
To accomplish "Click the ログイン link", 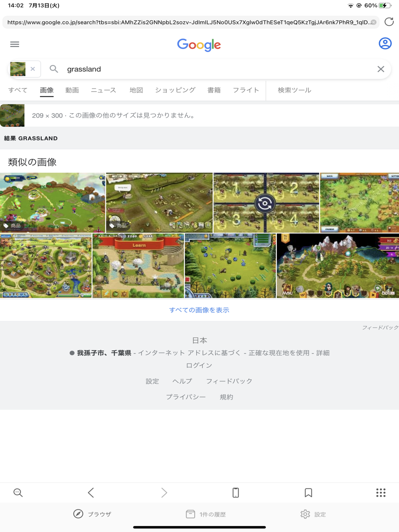I will (199, 365).
